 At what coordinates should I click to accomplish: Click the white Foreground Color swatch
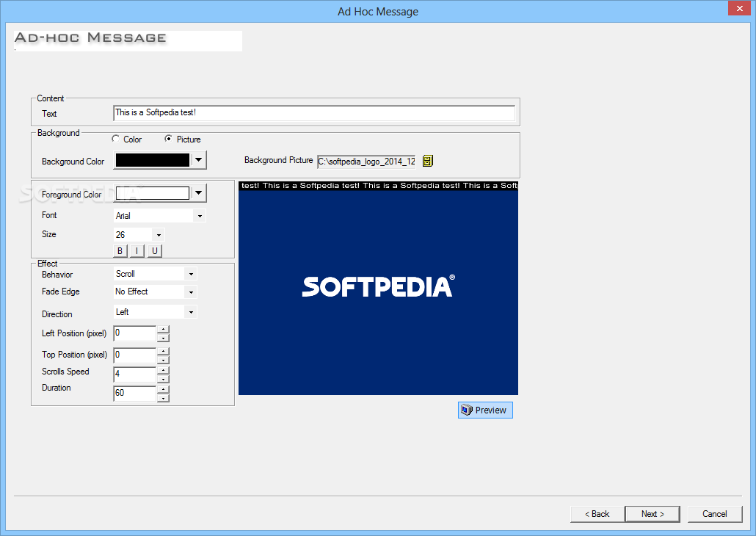coord(153,193)
